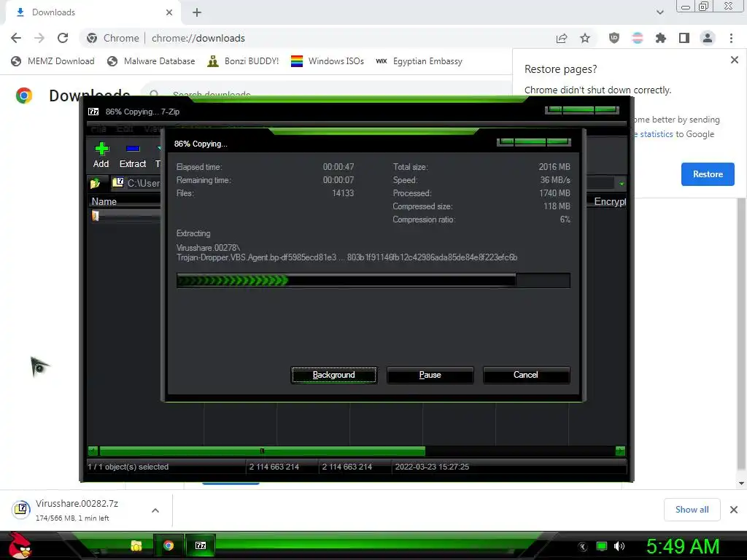Open the Bonzi BUDDY! bookmark
Screen dimensions: 747x560
(x=244, y=61)
